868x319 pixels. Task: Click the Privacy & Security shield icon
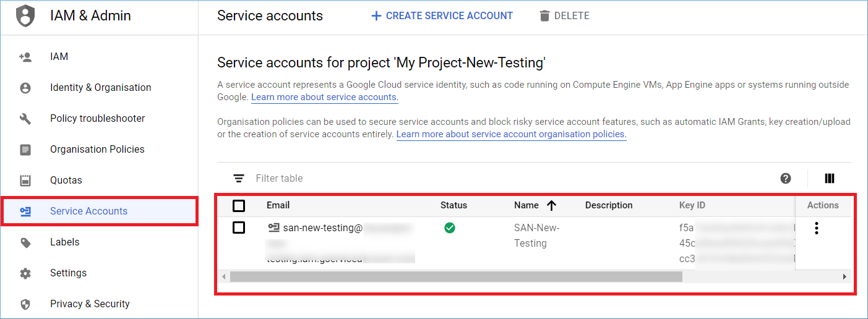[25, 304]
